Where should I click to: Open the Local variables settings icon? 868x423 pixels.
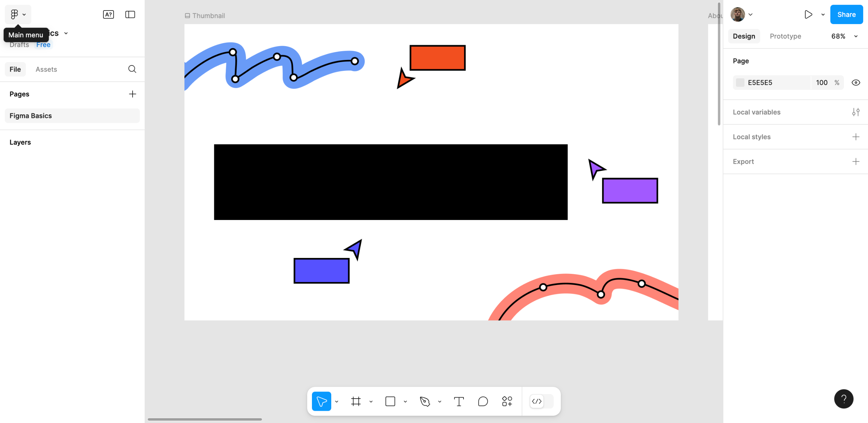pyautogui.click(x=855, y=112)
